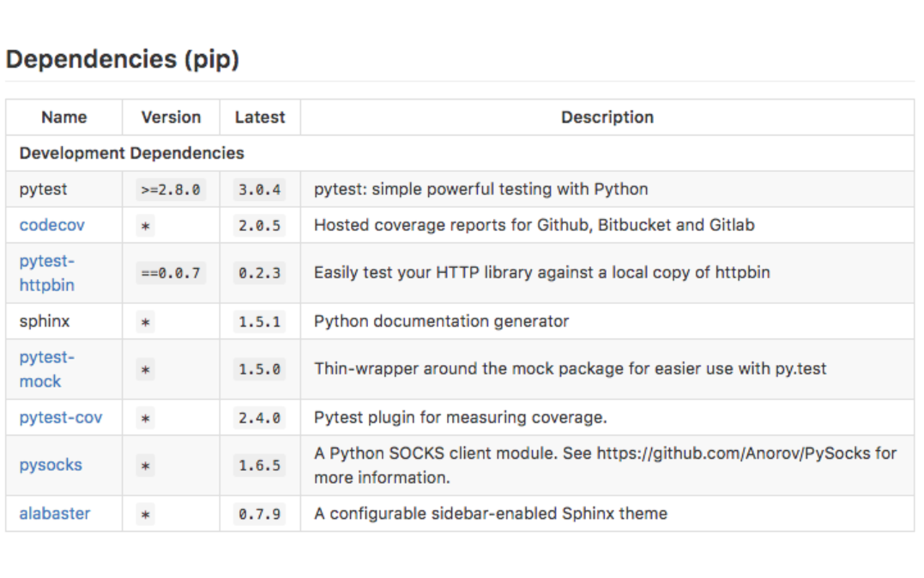Click the 'Python documentation generator' description
This screenshot has width=924, height=578.
(441, 322)
